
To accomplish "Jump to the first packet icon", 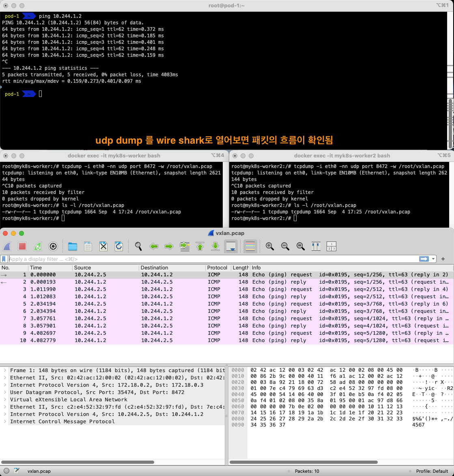I will pos(200,246).
